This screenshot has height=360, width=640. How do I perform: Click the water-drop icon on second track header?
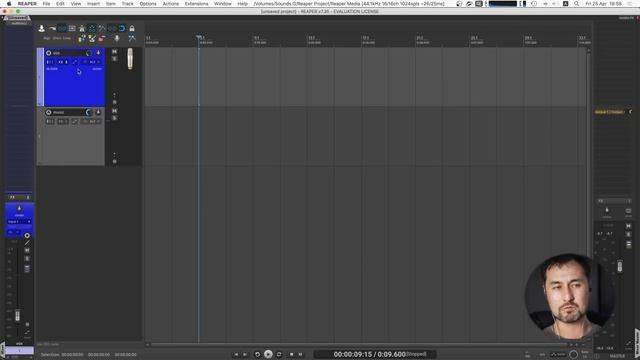(98, 112)
